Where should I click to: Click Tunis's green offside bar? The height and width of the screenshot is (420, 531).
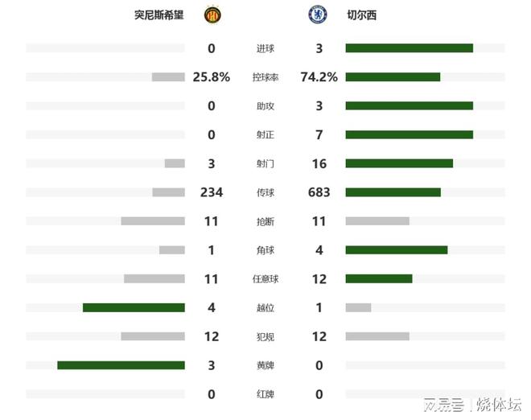click(x=134, y=307)
